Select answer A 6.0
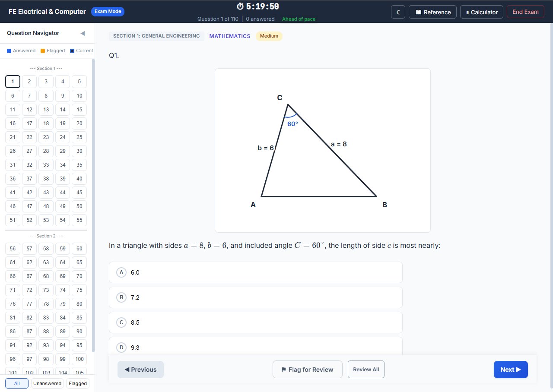Viewport: 553px width, 392px height. click(256, 272)
